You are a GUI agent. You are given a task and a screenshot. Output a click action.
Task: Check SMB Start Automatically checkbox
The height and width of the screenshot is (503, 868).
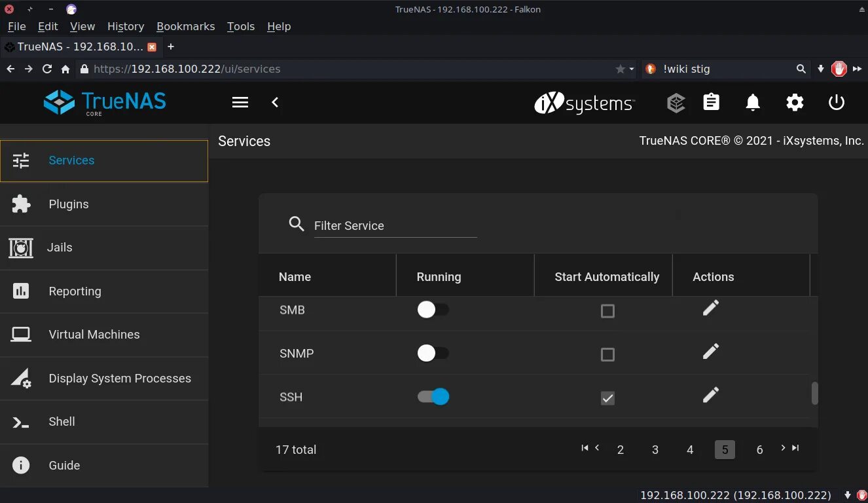607,311
